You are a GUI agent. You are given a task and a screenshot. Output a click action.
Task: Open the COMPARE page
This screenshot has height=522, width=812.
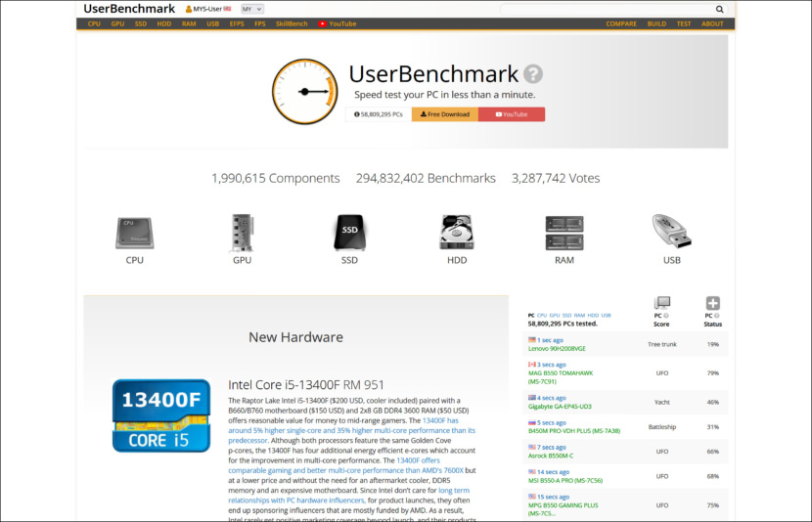(621, 23)
